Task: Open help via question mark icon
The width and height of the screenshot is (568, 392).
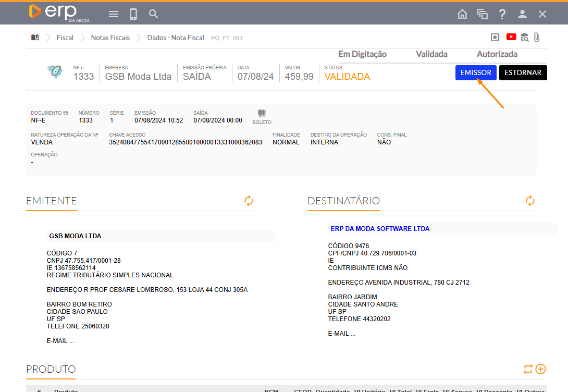Action: pyautogui.click(x=502, y=14)
